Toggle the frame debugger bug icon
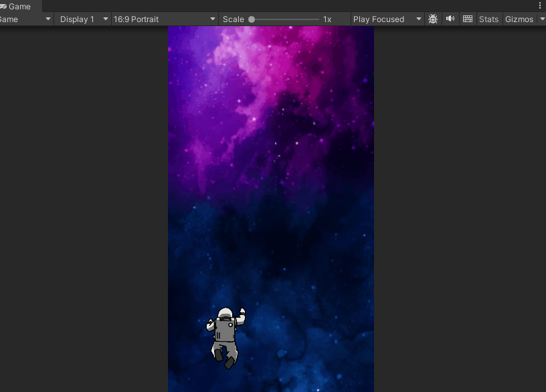Screen dimensions: 546x392 pos(433,19)
